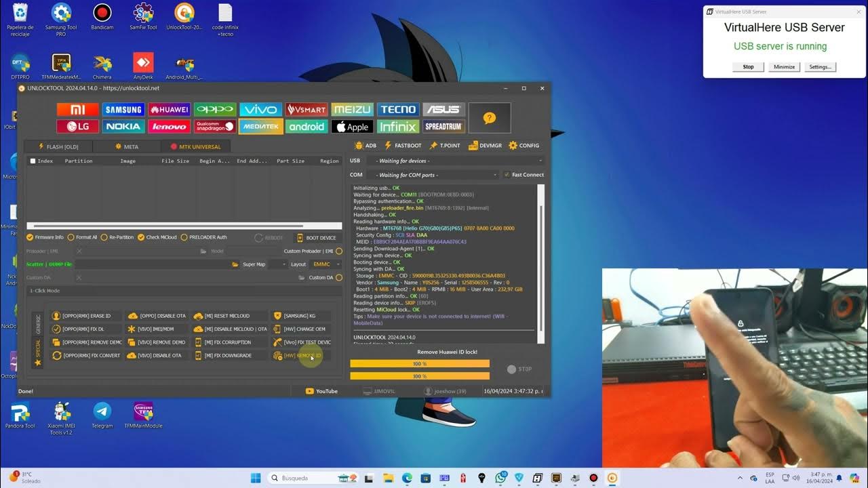Click Stop in VirtualHere USB Server

pos(748,67)
